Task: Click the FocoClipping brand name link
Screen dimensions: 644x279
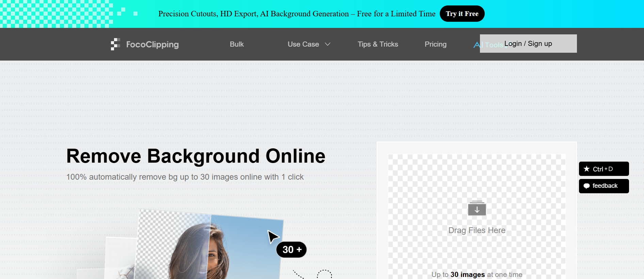Action: (152, 44)
